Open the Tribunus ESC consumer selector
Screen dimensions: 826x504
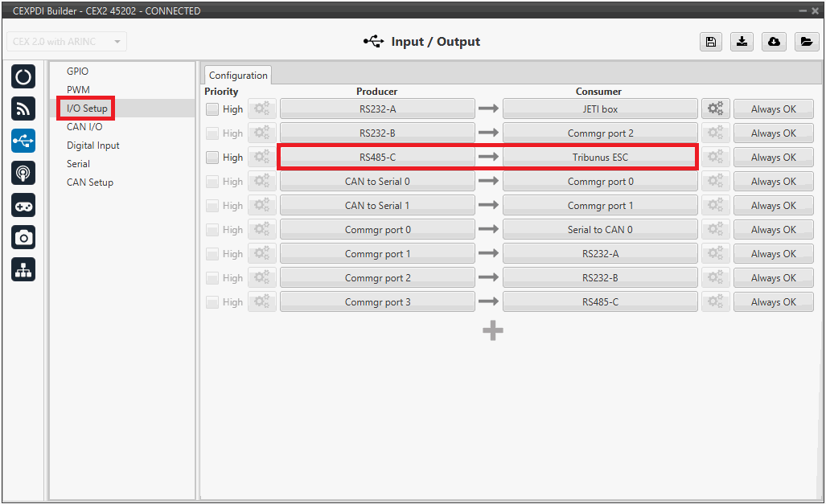click(x=599, y=158)
